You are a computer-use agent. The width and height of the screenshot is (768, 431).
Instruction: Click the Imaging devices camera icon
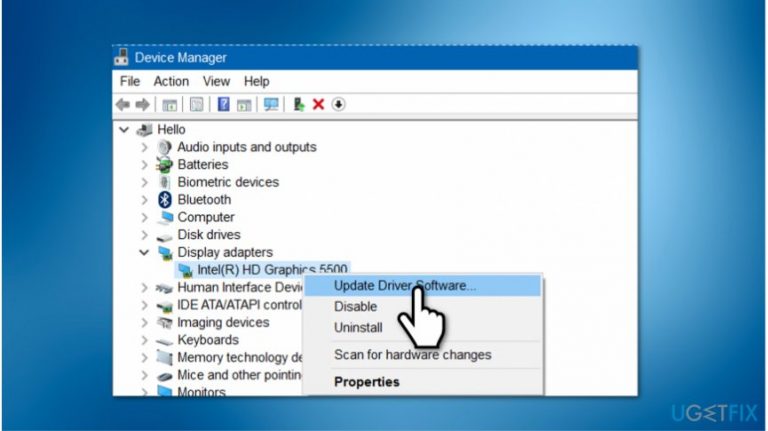[165, 323]
